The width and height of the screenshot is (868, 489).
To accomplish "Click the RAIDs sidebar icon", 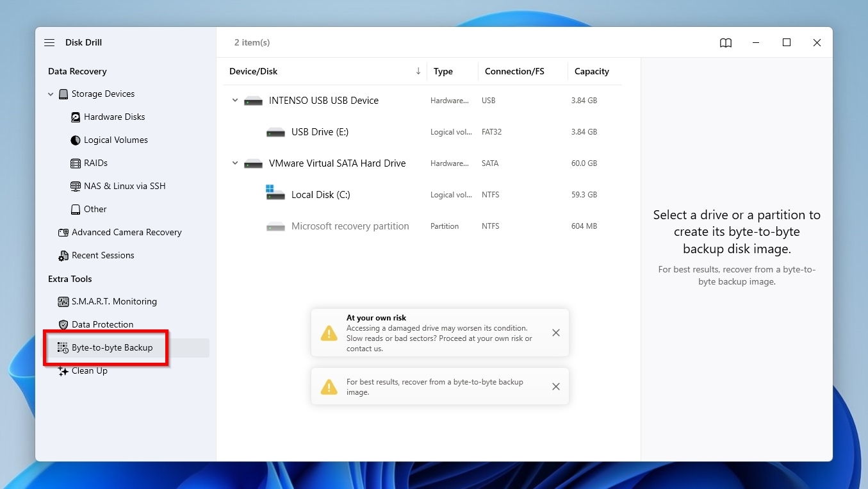I will coord(75,163).
